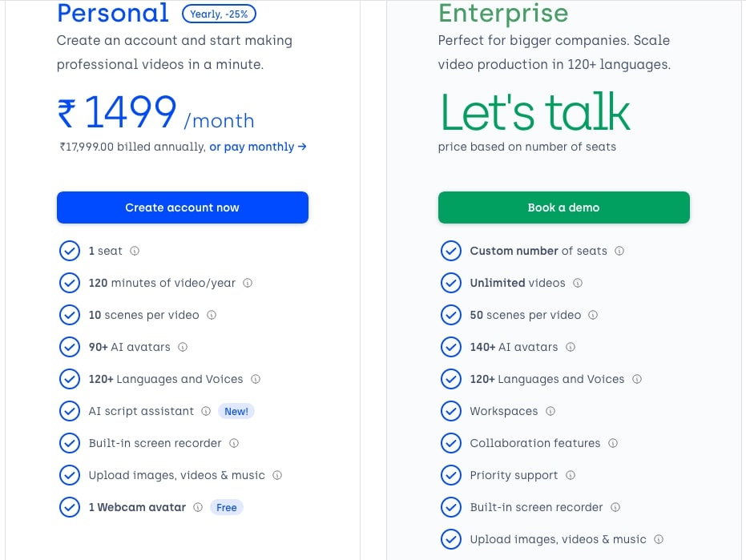Toggle the Yearly, -25% billing pill
Viewport: 746px width, 560px height.
[x=219, y=14]
